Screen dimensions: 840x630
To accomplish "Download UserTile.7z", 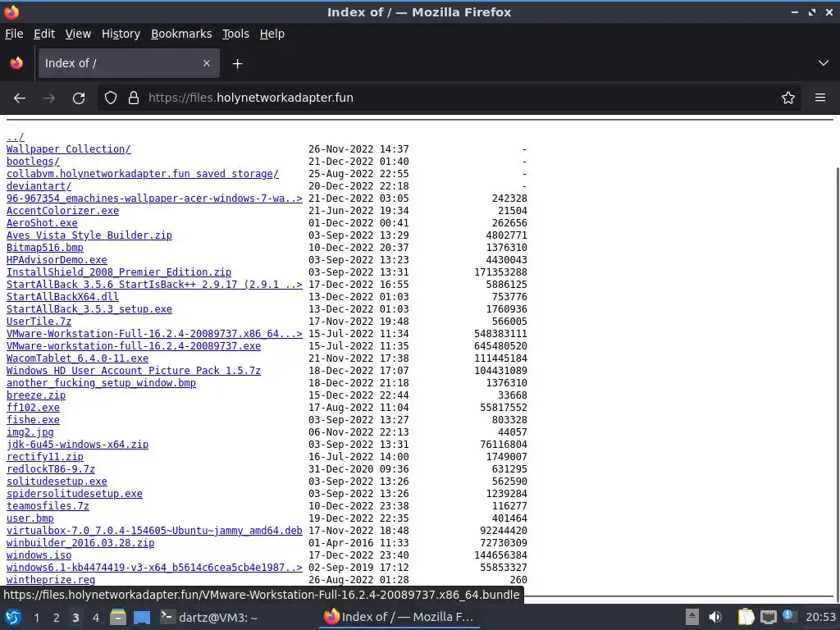I will (x=39, y=322).
